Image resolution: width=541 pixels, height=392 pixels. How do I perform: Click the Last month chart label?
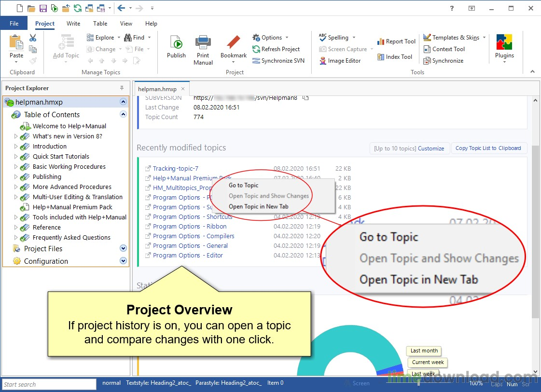(424, 351)
